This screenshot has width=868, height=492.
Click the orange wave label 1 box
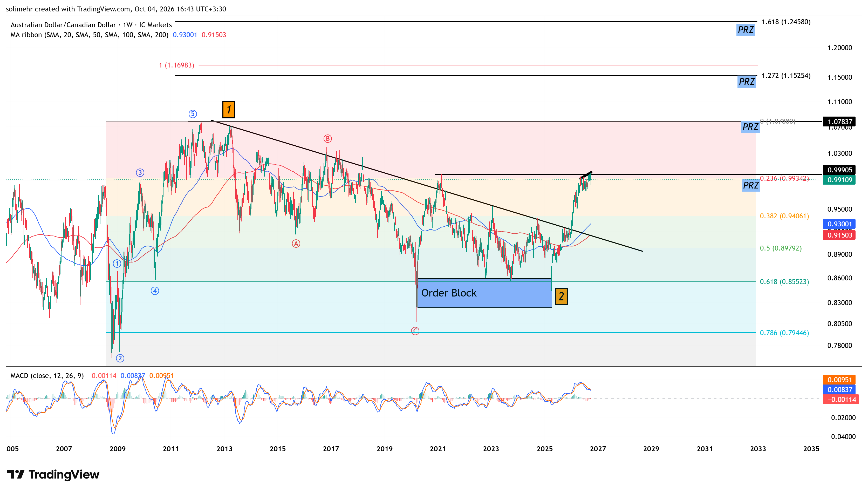point(228,110)
